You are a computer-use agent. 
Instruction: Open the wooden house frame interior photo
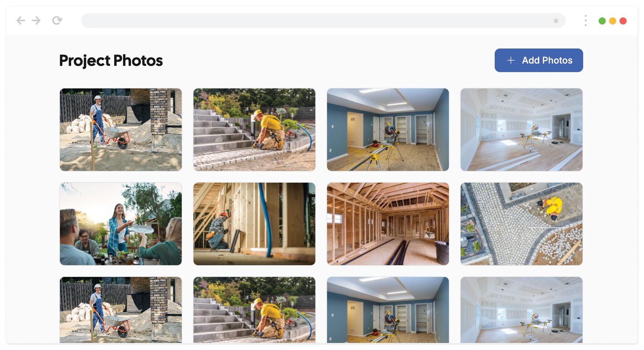click(x=388, y=224)
